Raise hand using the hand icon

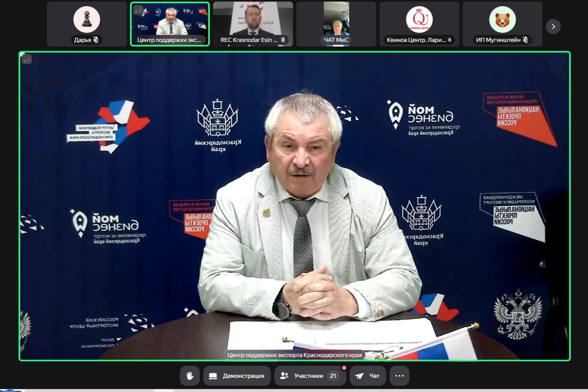[x=190, y=376]
